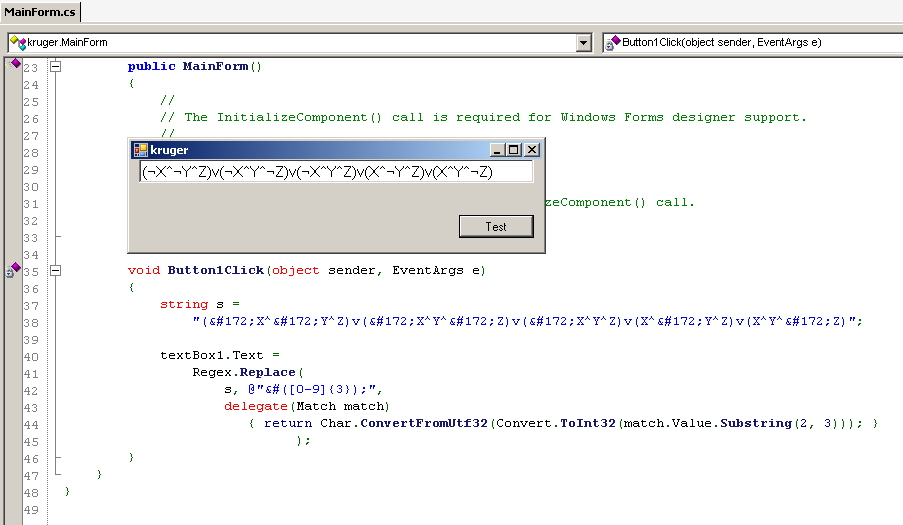903x525 pixels.
Task: Collapse the MainForm constructor at line 23
Action: (55, 67)
